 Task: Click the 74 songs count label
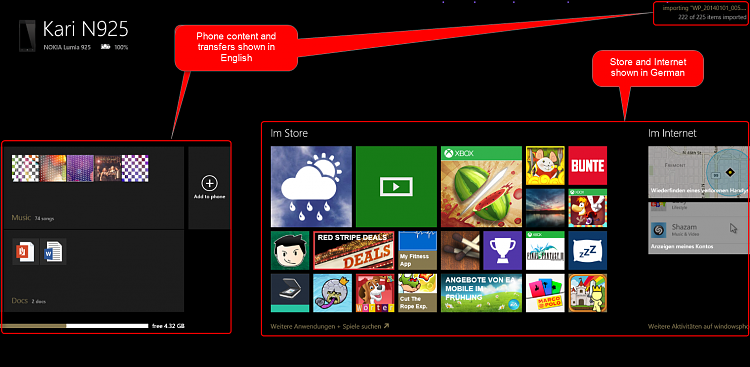[44, 219]
